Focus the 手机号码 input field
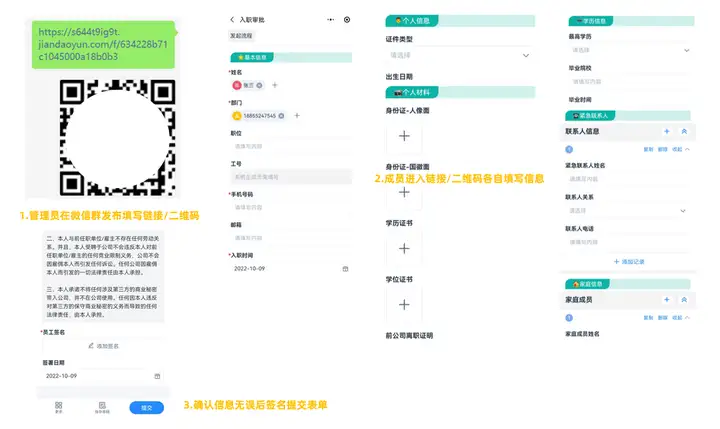The width and height of the screenshot is (720, 429). [291, 208]
